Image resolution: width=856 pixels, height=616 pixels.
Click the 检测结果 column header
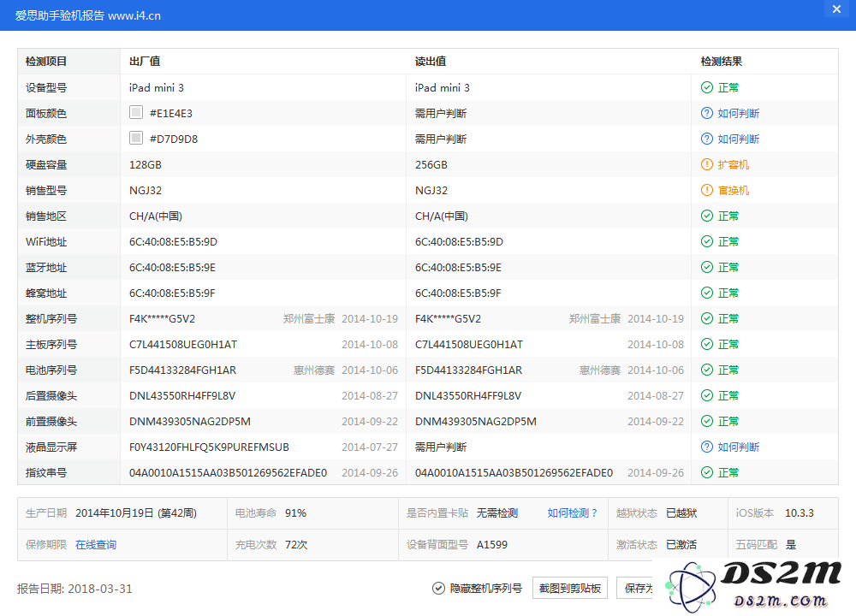point(721,61)
